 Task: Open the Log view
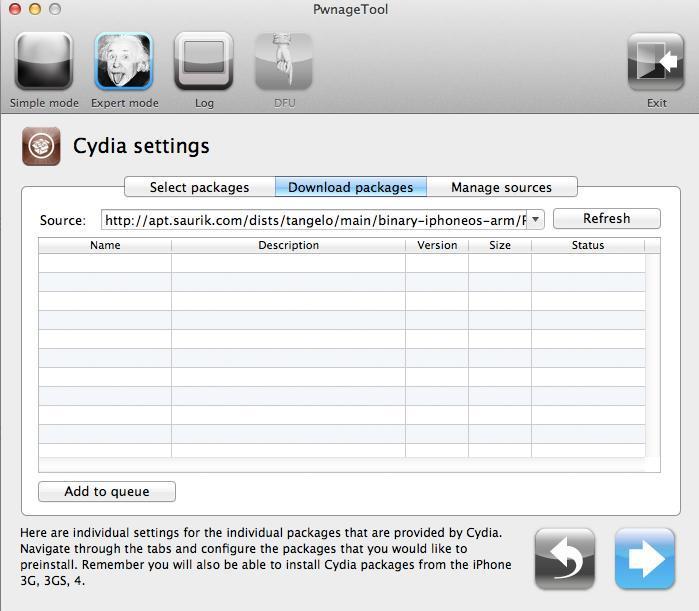(x=204, y=62)
